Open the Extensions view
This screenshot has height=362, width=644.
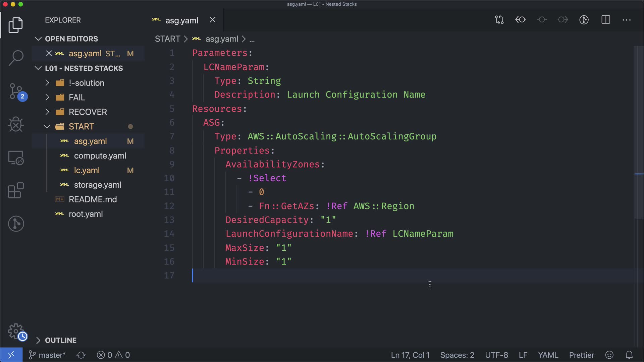click(x=16, y=190)
